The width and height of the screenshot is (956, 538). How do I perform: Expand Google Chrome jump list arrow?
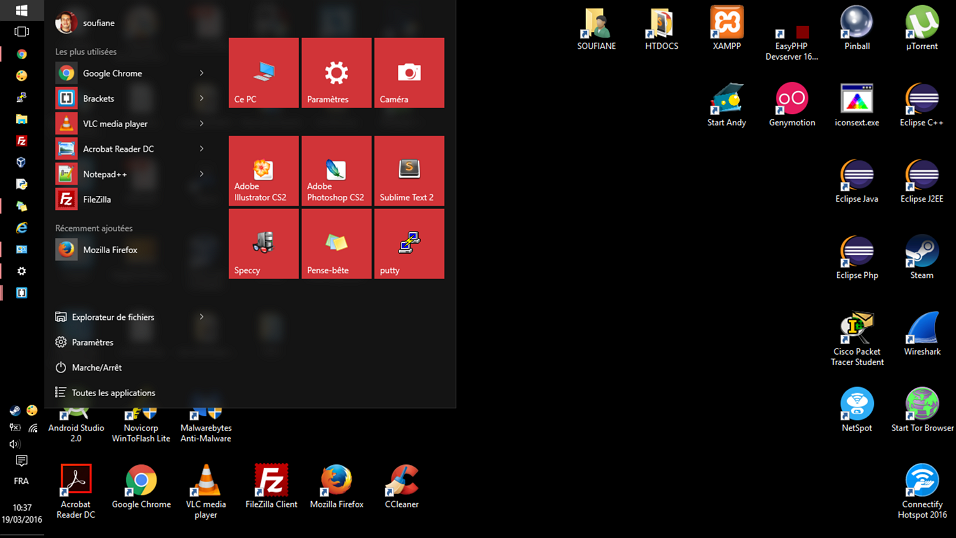point(201,73)
